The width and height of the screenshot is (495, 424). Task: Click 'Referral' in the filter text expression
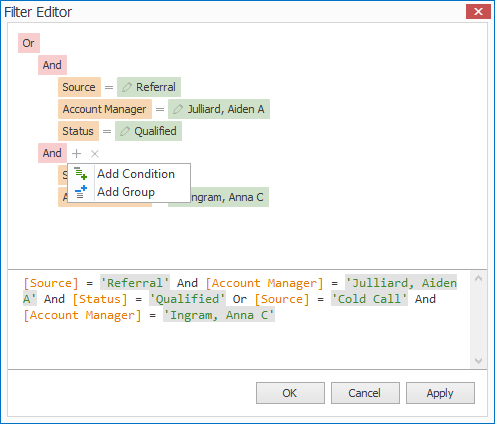(135, 283)
